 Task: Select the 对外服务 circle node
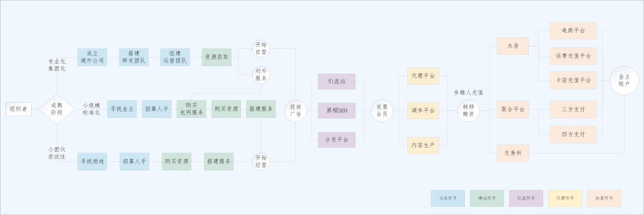tap(261, 75)
